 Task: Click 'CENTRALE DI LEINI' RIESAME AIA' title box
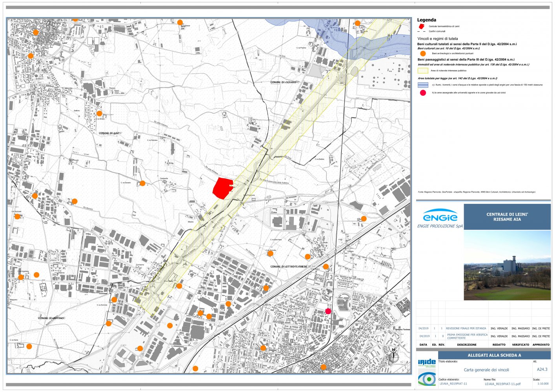[x=507, y=217]
